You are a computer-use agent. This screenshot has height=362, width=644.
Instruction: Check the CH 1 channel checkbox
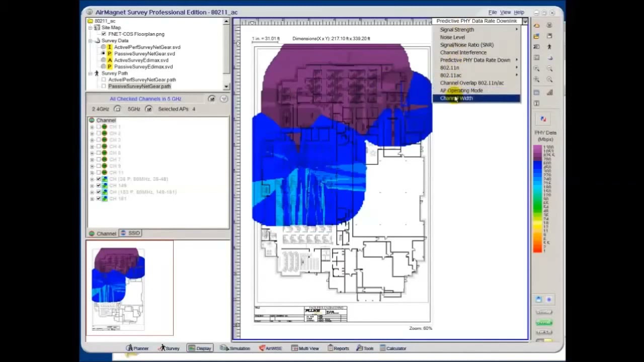point(99,127)
